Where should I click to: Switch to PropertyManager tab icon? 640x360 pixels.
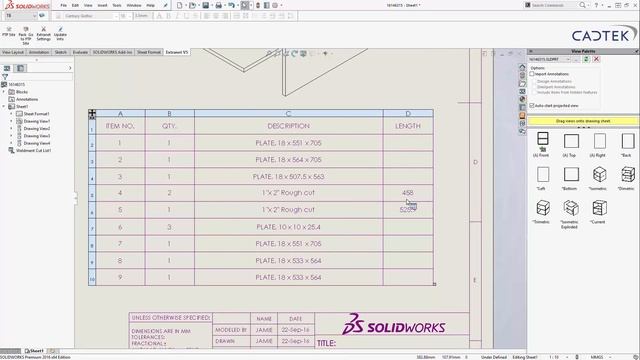pyautogui.click(x=20, y=68)
